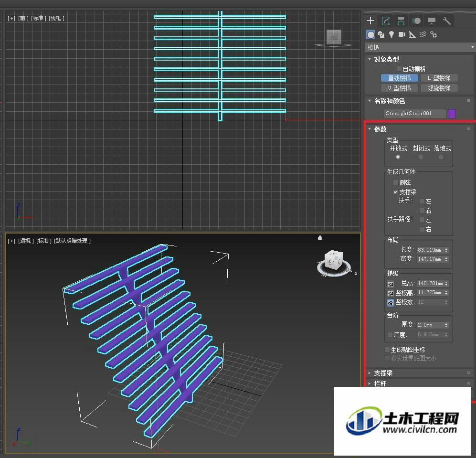
Task: Enable the 自动栅格 checkbox
Action: (x=399, y=69)
